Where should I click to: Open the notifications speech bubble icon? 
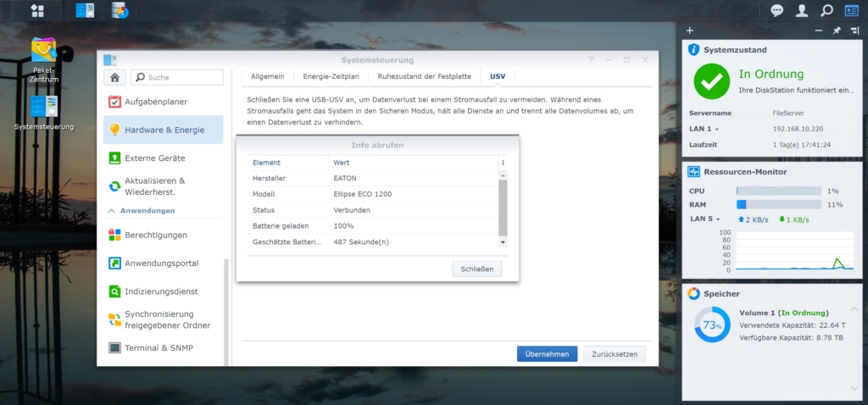click(x=777, y=10)
